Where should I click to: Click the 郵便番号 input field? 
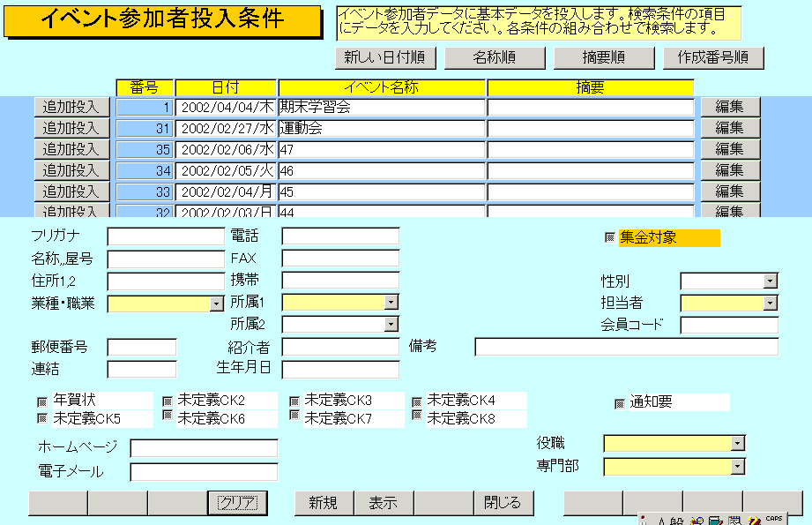(x=142, y=348)
